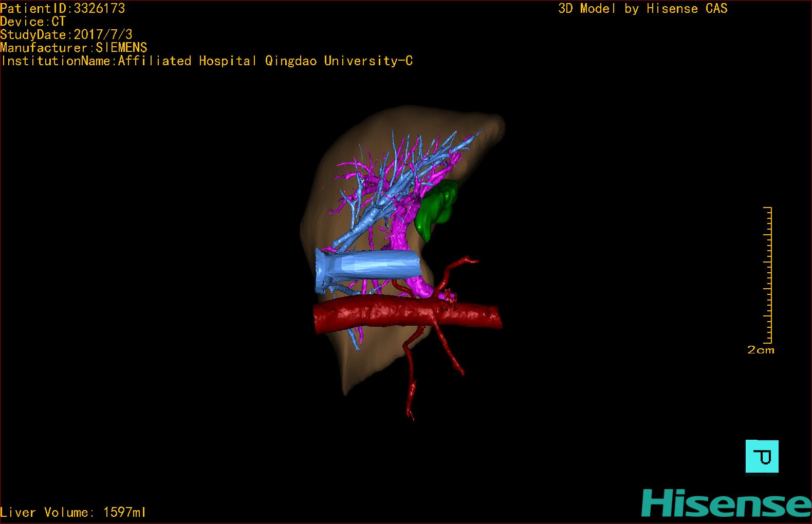Click the "StudyDate:2017/7/3" label
Screen dimensions: 812x524
click(66, 34)
